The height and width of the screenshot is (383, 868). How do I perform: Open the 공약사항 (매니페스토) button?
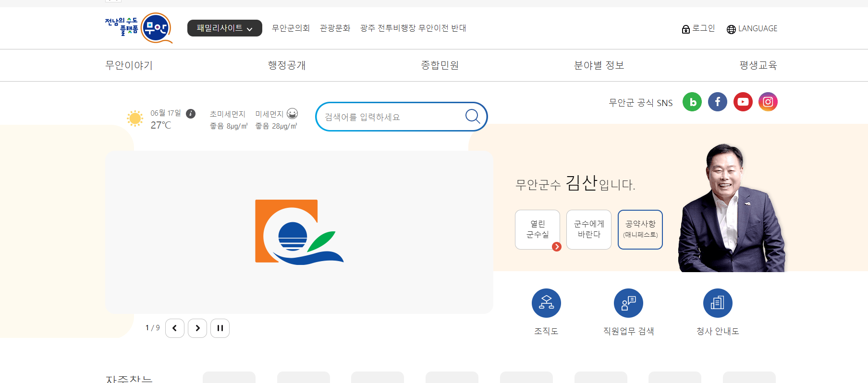640,229
